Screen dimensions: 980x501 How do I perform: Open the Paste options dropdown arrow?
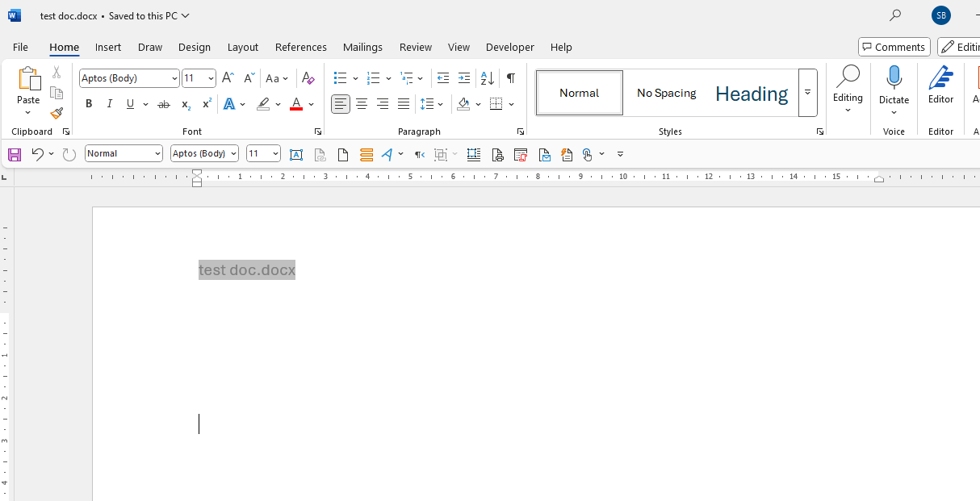click(28, 113)
